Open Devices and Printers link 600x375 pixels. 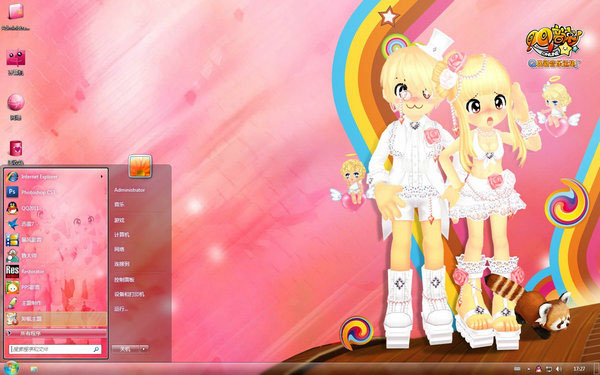129,294
